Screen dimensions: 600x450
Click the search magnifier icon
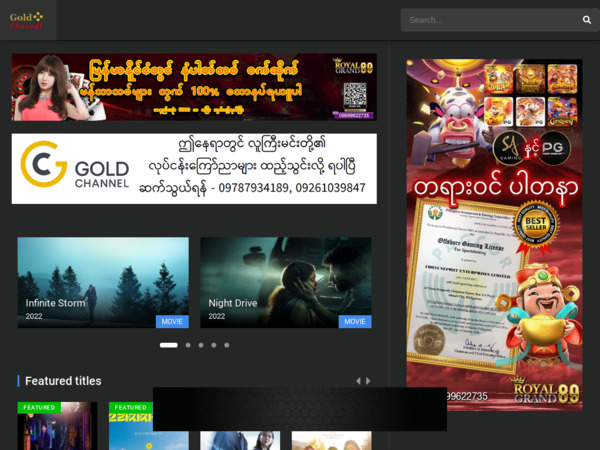point(587,20)
